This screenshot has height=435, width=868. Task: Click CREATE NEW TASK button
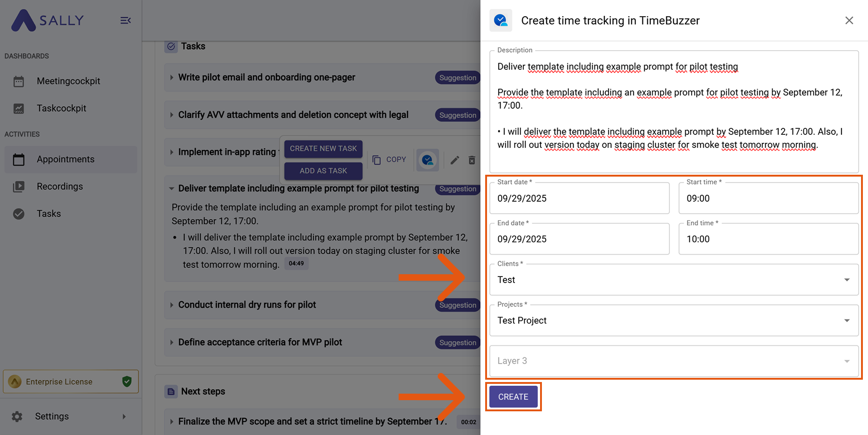(323, 149)
